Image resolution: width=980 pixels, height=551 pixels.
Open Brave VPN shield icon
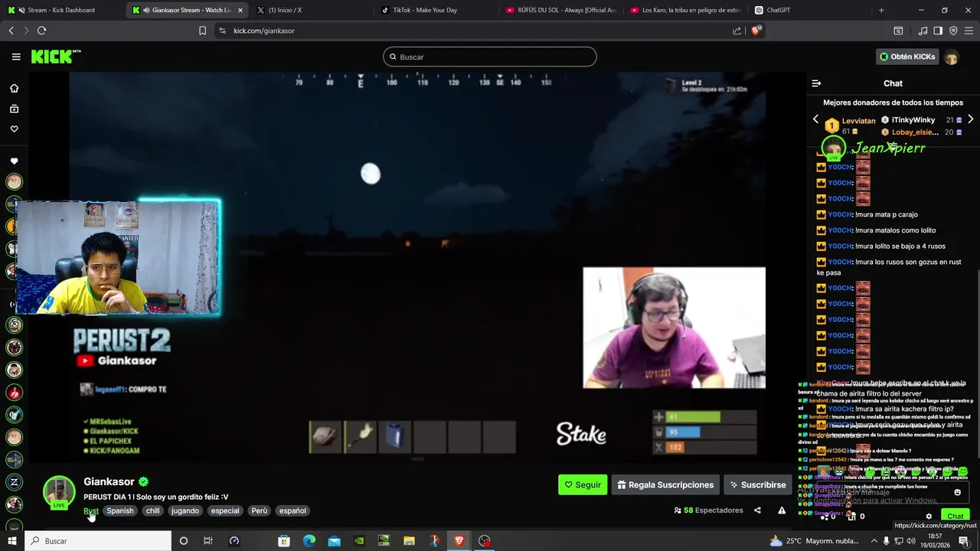coord(953,31)
